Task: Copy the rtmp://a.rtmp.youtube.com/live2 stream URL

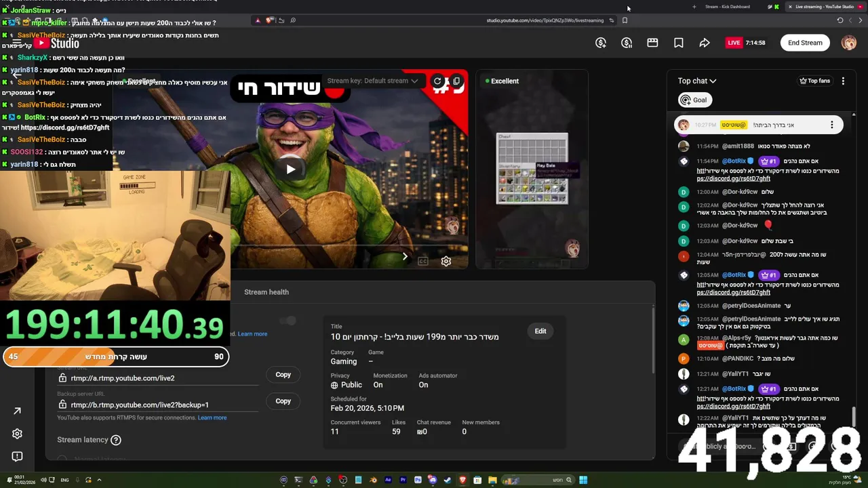Action: point(283,375)
